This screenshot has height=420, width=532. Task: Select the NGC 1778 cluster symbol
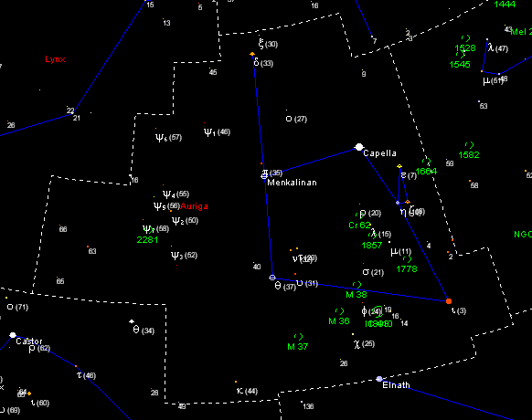pos(407,259)
